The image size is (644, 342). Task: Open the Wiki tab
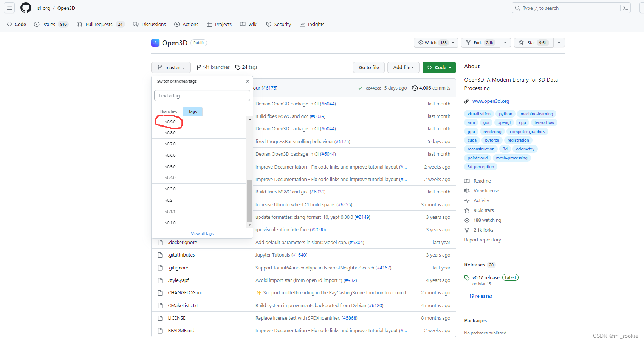249,25
